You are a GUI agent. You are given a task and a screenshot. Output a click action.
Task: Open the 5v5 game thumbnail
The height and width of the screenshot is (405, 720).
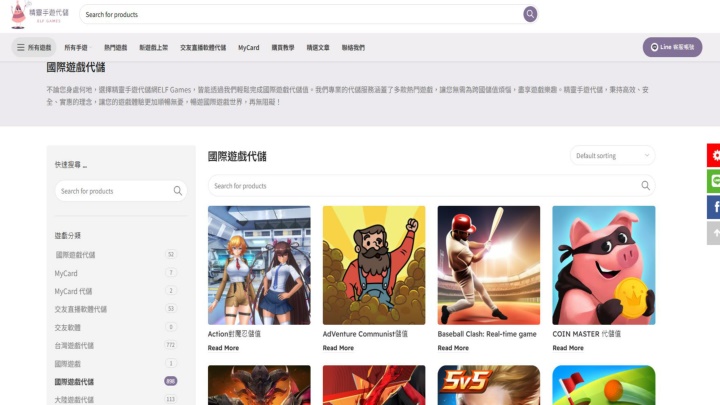pyautogui.click(x=489, y=385)
